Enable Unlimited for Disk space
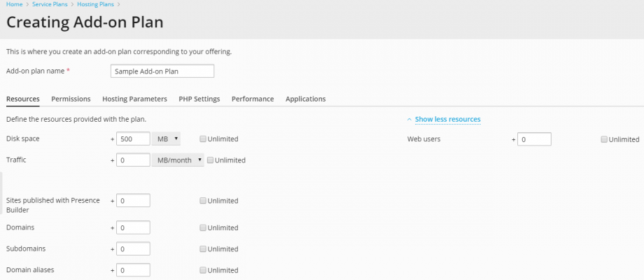Viewport: 644px width, 280px height. tap(203, 139)
